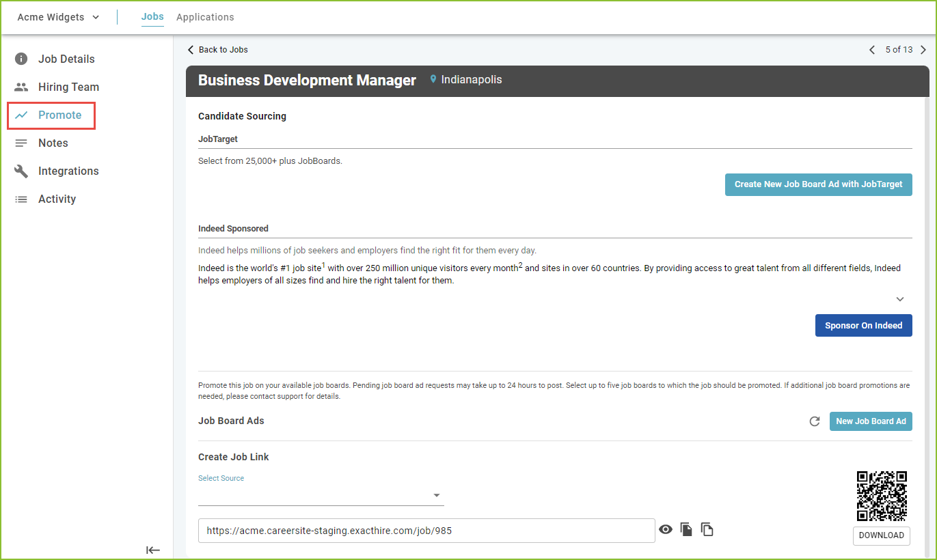The width and height of the screenshot is (937, 560).
Task: Click the Indianapolis location pin icon
Action: point(433,80)
